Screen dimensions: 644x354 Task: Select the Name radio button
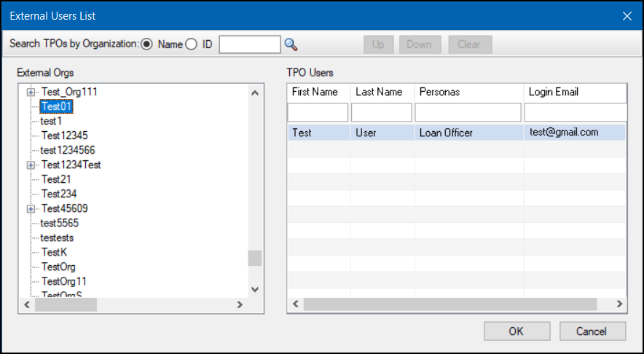tap(146, 44)
